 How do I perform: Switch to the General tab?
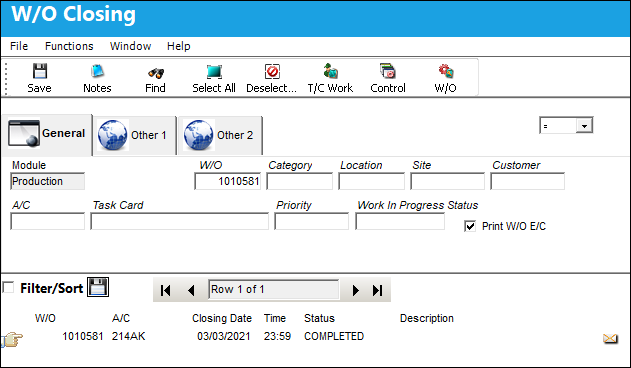47,134
